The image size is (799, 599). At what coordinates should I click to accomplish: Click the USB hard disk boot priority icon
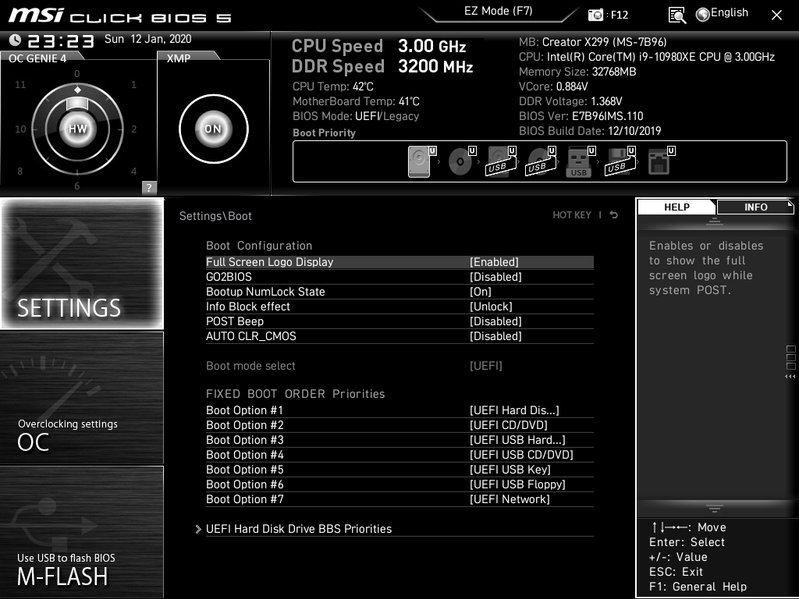[x=501, y=161]
